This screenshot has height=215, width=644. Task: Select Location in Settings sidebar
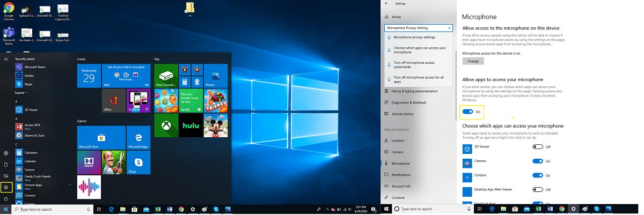pos(398,140)
